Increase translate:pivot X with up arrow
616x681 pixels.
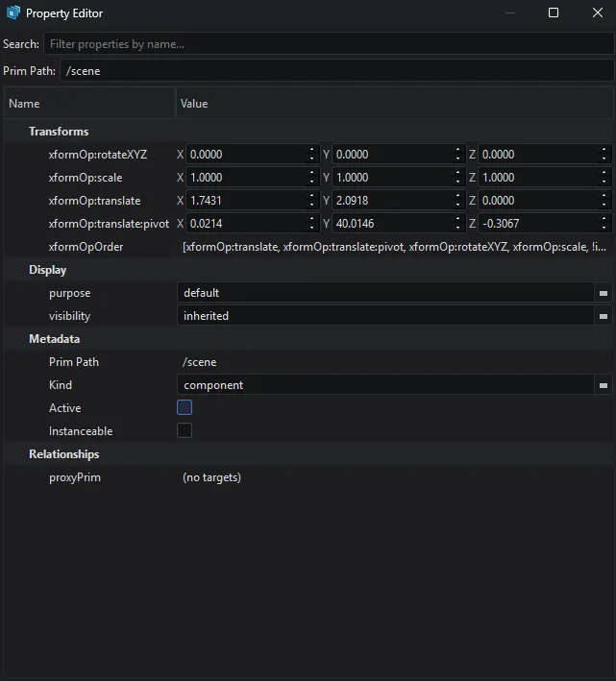311,218
